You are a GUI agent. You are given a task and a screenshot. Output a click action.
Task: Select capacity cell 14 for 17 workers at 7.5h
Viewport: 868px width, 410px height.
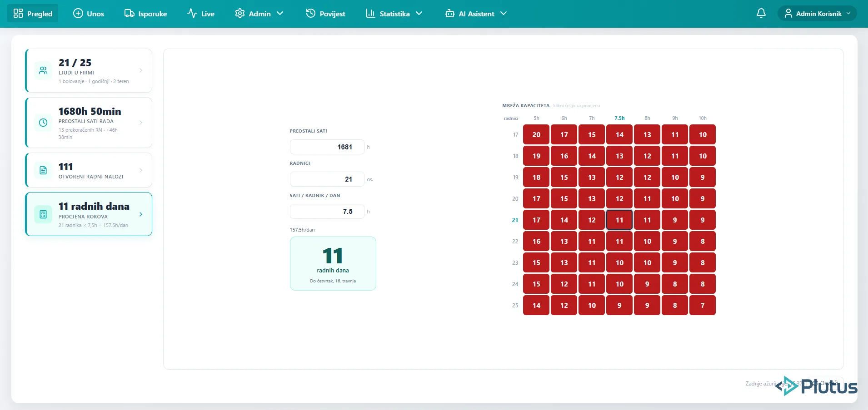click(x=619, y=134)
